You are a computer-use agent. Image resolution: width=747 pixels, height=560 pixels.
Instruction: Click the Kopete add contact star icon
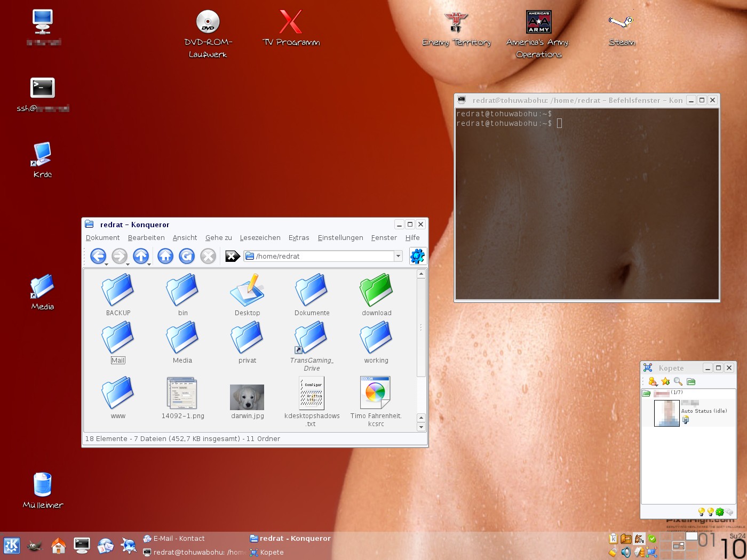[665, 381]
